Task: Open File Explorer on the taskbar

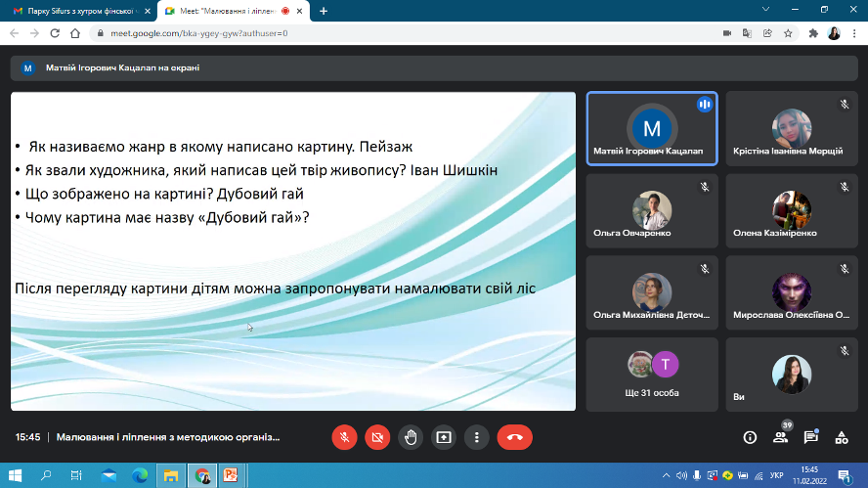Action: coord(170,475)
